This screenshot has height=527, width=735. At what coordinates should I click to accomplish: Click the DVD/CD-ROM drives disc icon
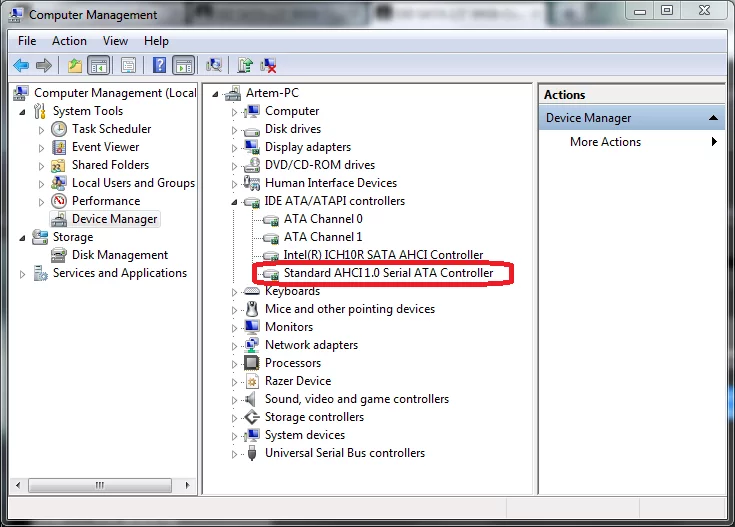point(252,165)
